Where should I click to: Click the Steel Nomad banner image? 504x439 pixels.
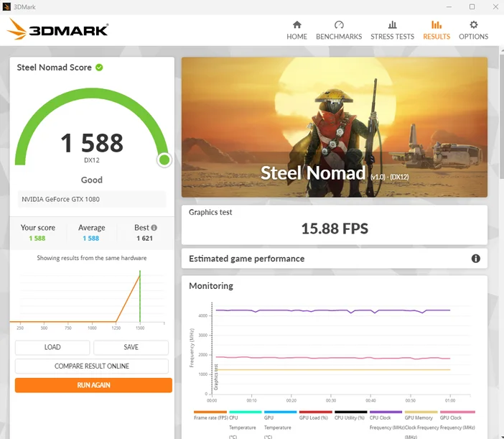tap(335, 127)
